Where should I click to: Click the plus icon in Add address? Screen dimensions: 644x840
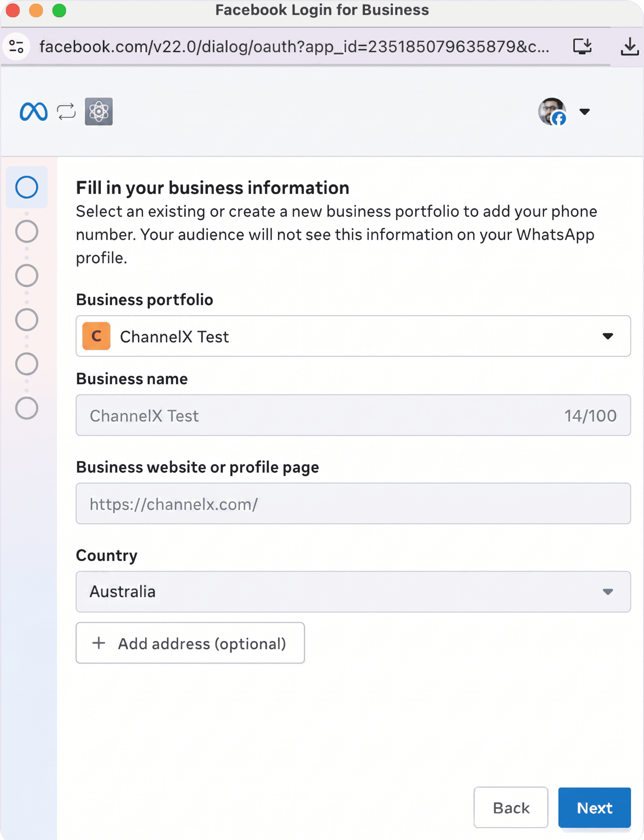click(x=99, y=643)
